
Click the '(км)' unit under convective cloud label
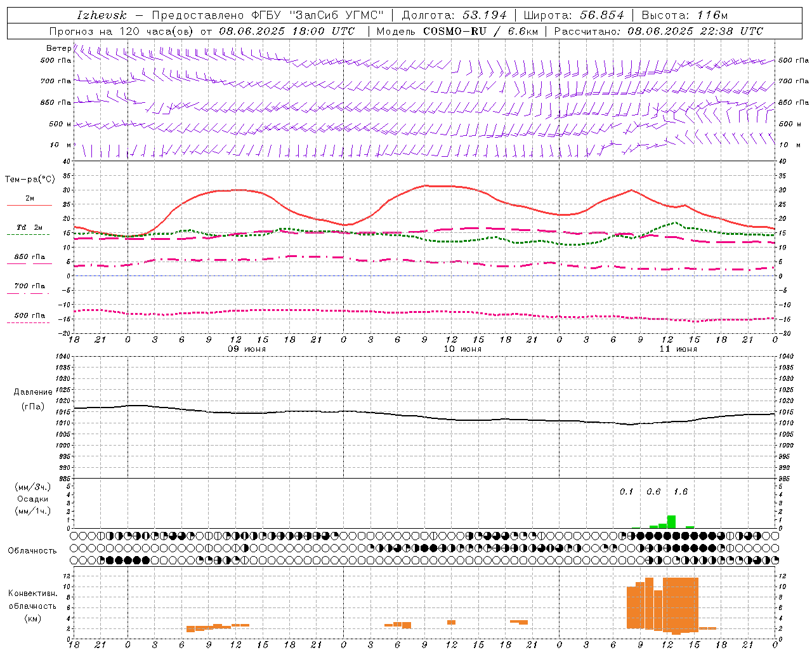click(33, 618)
